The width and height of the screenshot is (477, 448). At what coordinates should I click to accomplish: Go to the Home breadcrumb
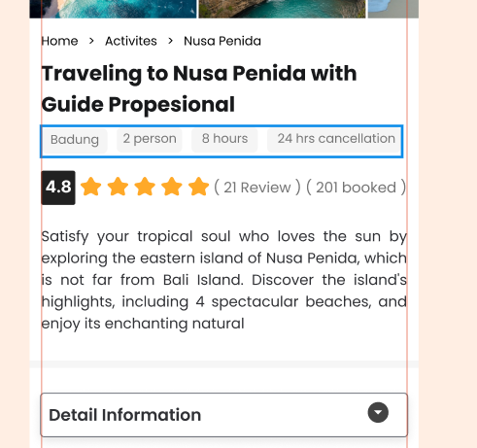coord(59,41)
